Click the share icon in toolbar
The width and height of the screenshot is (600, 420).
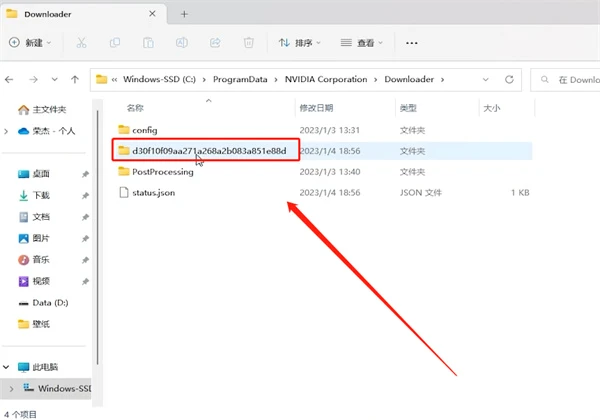pyautogui.click(x=213, y=43)
